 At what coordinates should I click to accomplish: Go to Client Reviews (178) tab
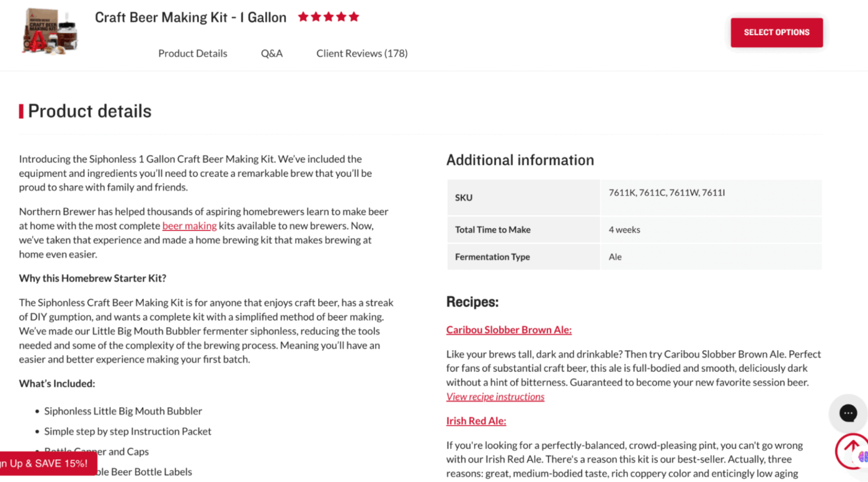tap(362, 53)
